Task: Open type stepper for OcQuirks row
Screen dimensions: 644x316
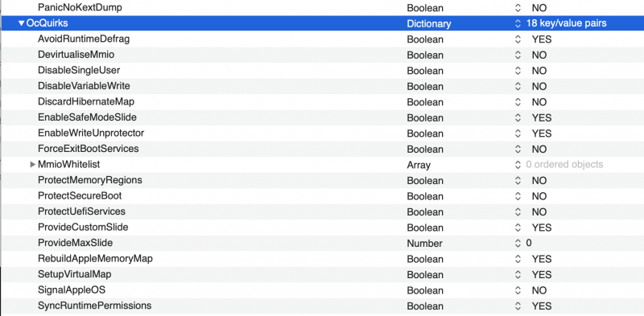Action: click(518, 24)
